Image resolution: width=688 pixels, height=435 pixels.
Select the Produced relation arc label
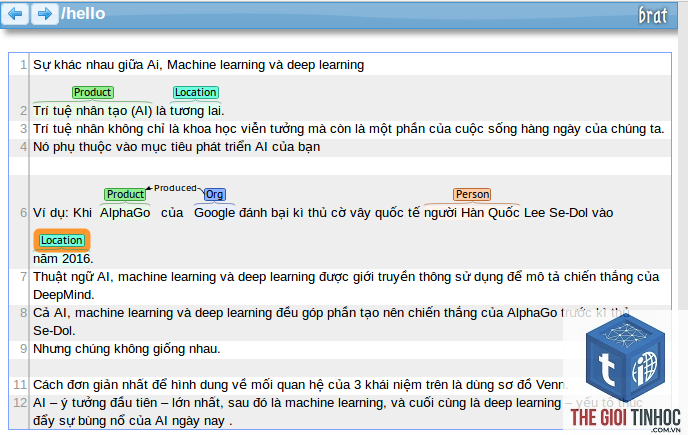pos(175,188)
